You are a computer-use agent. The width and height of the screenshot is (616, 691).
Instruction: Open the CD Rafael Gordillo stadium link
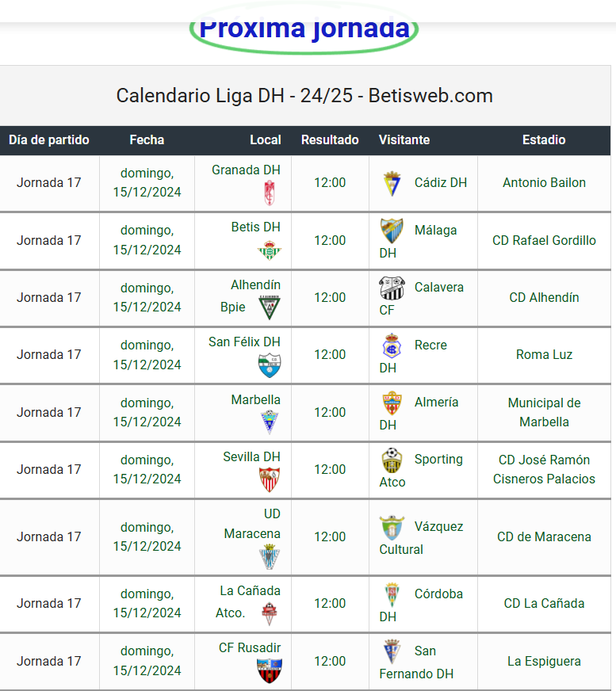tap(544, 240)
